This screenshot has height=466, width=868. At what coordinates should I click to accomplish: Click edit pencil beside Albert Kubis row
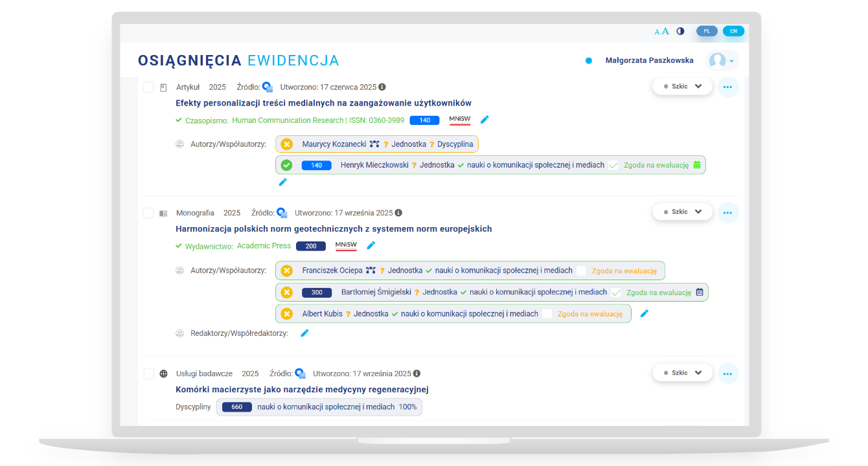coord(644,313)
